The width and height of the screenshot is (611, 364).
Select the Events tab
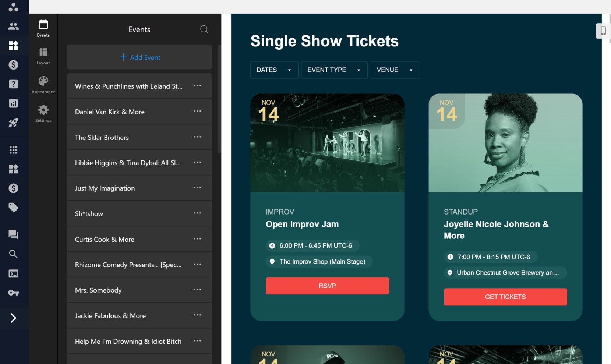[x=43, y=28]
